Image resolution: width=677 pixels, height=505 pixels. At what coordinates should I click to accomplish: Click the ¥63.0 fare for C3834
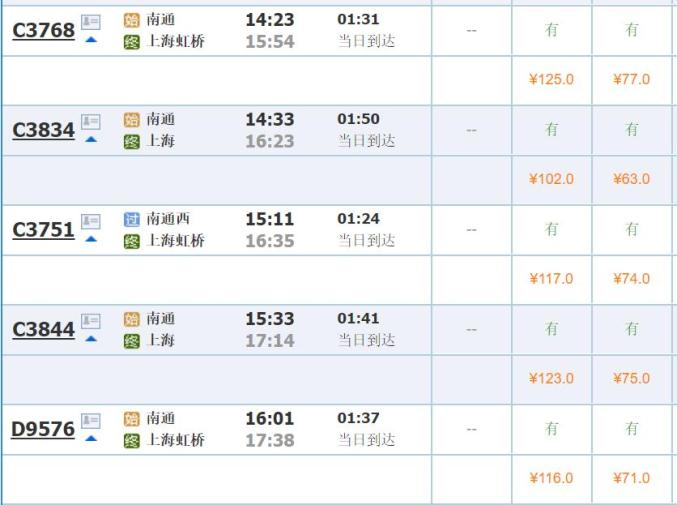[x=631, y=179]
